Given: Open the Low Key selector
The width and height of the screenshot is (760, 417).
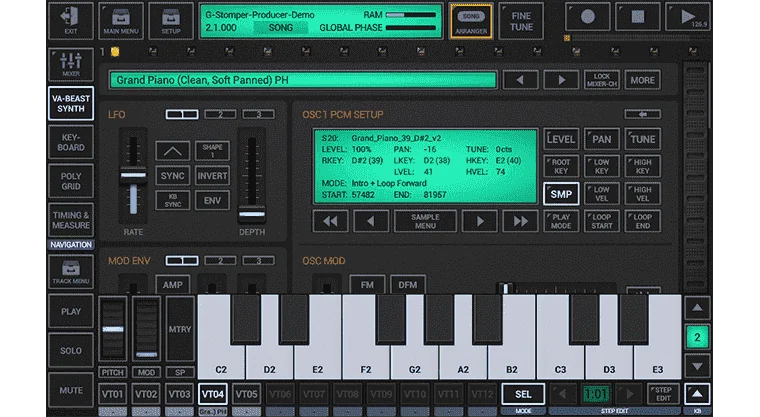Looking at the screenshot, I should tap(602, 166).
